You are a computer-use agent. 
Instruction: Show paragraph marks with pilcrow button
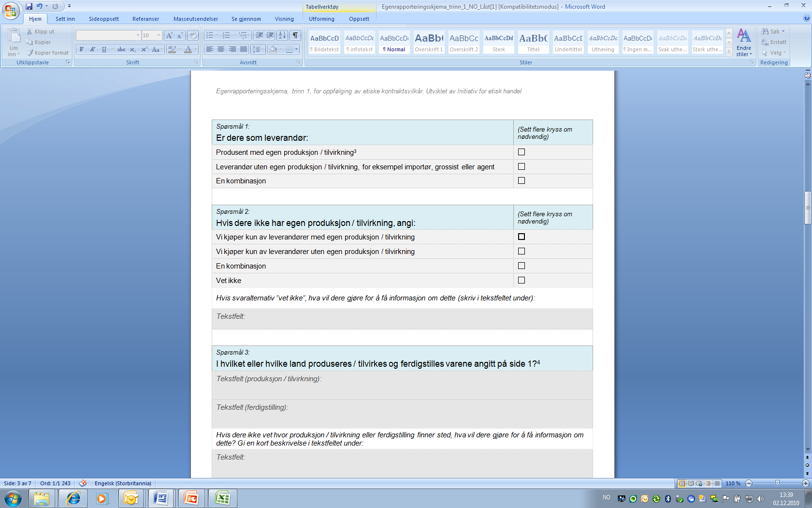295,35
